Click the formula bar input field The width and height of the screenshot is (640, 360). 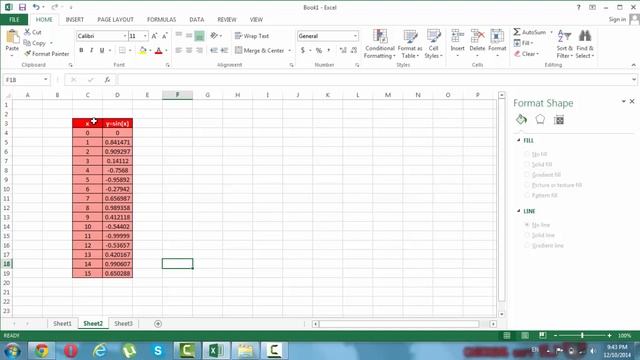373,80
